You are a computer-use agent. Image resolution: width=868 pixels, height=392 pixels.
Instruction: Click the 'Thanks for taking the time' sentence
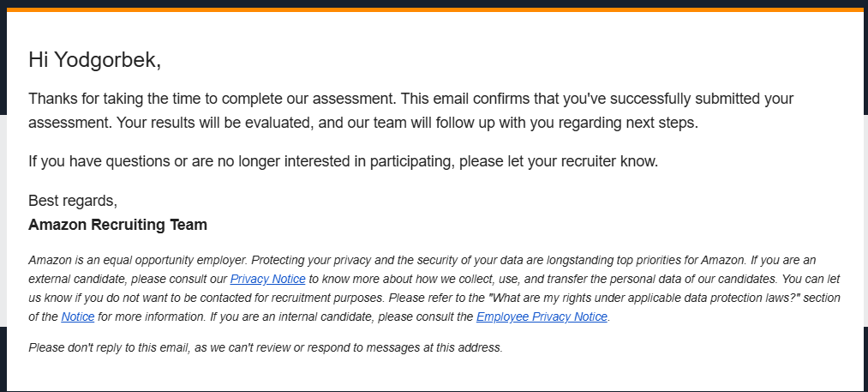[x=213, y=100]
